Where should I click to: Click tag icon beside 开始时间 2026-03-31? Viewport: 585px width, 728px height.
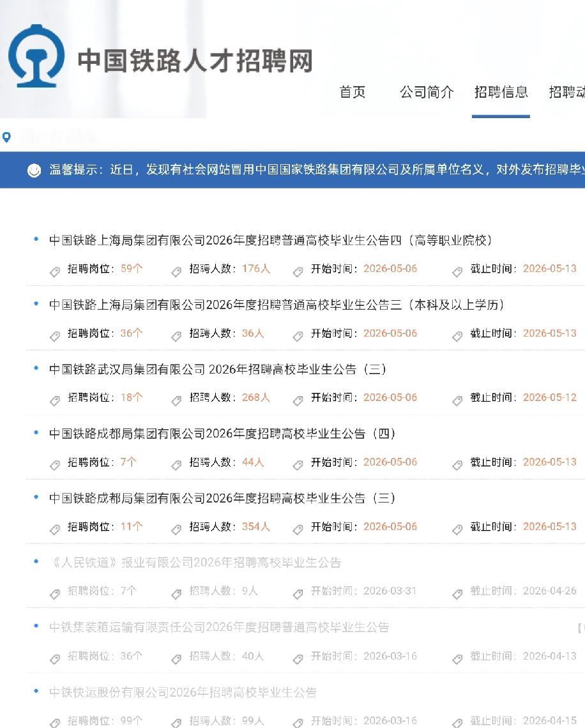tap(298, 594)
